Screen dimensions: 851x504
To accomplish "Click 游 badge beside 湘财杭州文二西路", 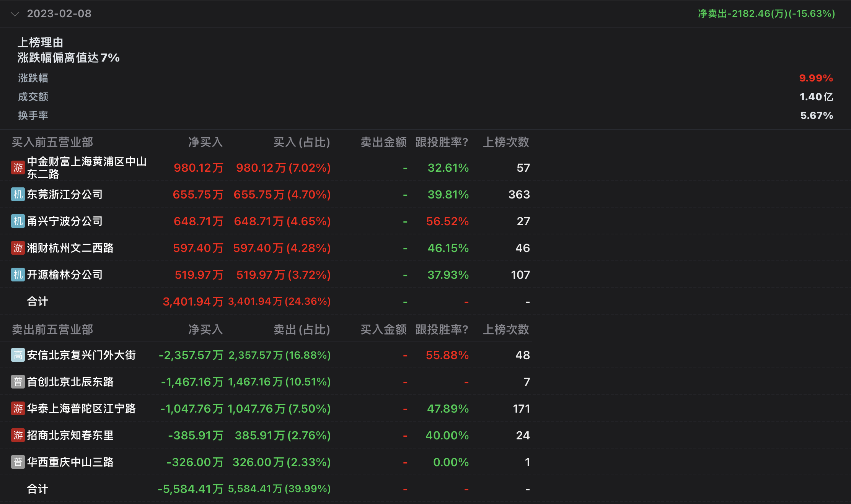I will click(18, 248).
